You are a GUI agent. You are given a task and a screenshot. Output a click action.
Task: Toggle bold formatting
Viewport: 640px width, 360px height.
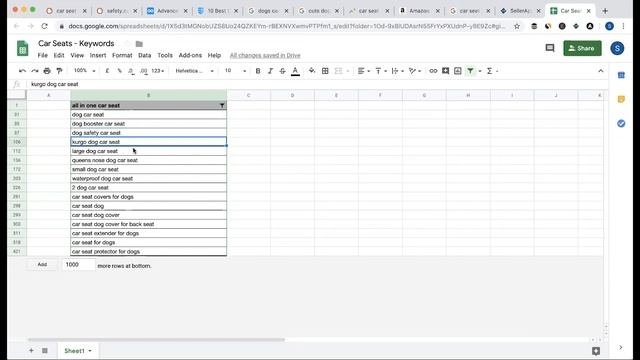point(258,71)
